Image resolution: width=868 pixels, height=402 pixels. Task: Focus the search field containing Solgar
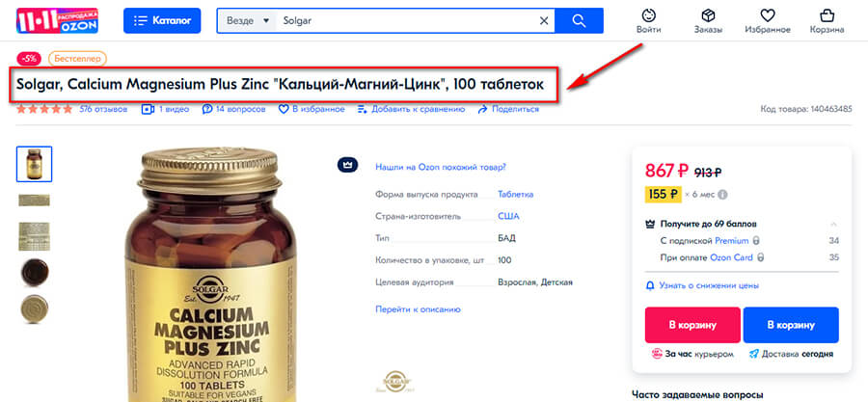[x=407, y=21]
